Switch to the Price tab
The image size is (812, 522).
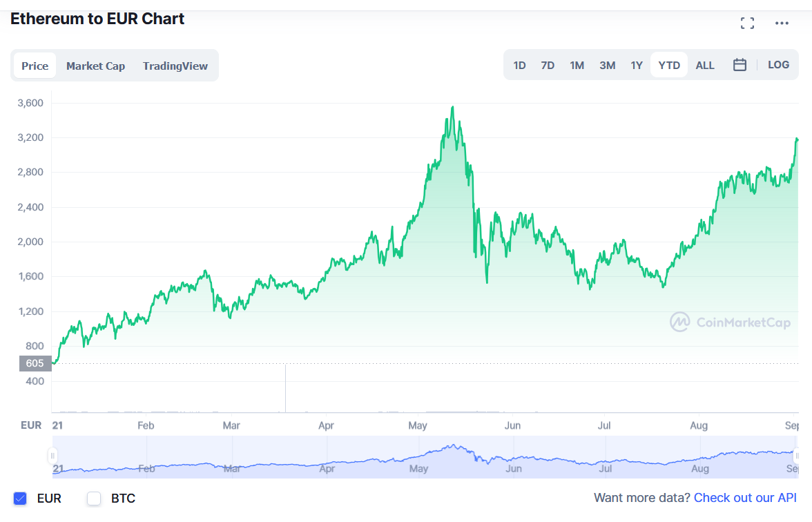tap(35, 66)
